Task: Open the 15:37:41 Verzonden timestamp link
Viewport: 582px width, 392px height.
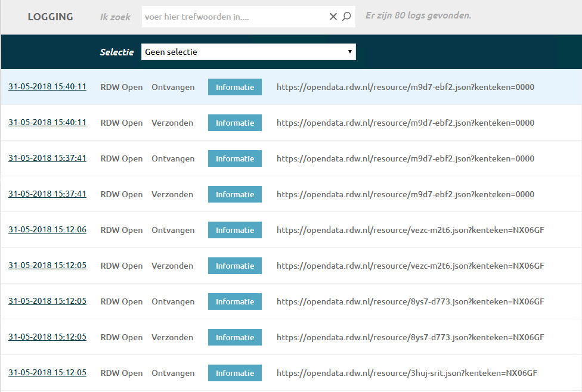Action: [x=47, y=194]
